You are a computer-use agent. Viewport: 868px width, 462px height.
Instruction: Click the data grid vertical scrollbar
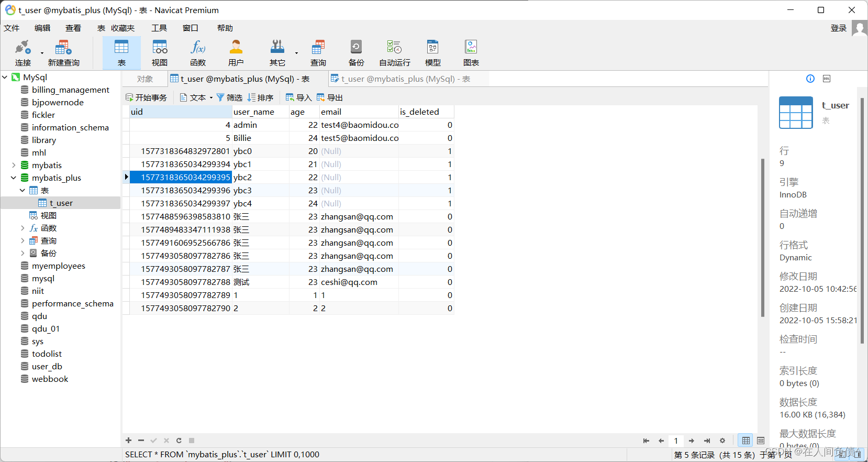pos(762,237)
